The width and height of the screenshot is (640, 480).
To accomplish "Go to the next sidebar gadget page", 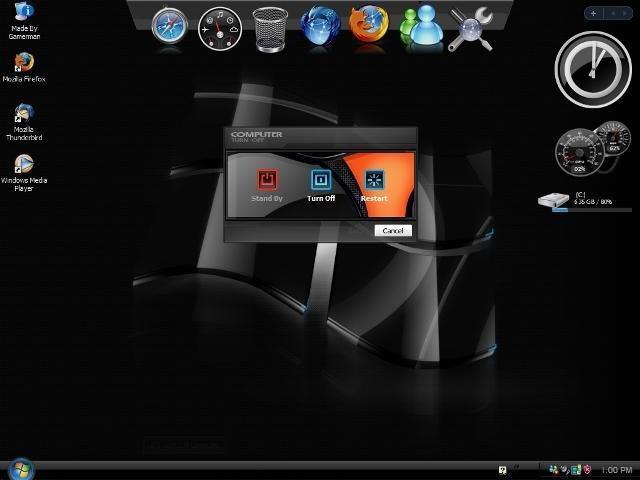I will [x=624, y=13].
